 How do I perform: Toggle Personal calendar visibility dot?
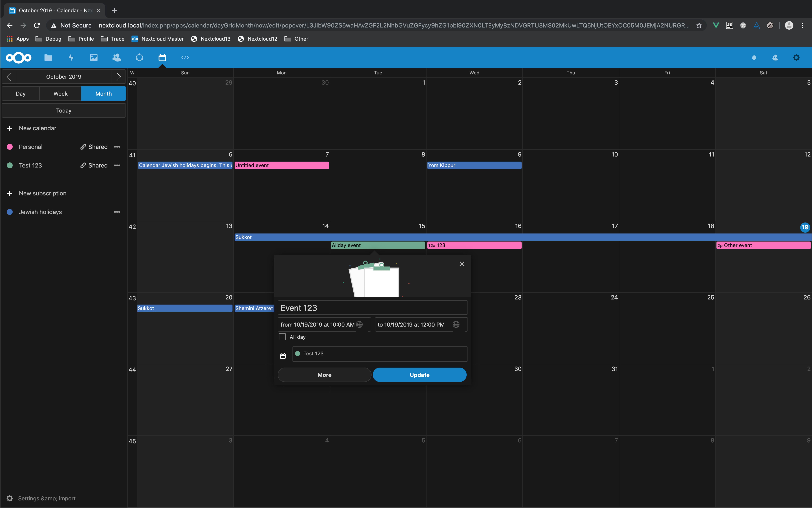click(x=10, y=147)
